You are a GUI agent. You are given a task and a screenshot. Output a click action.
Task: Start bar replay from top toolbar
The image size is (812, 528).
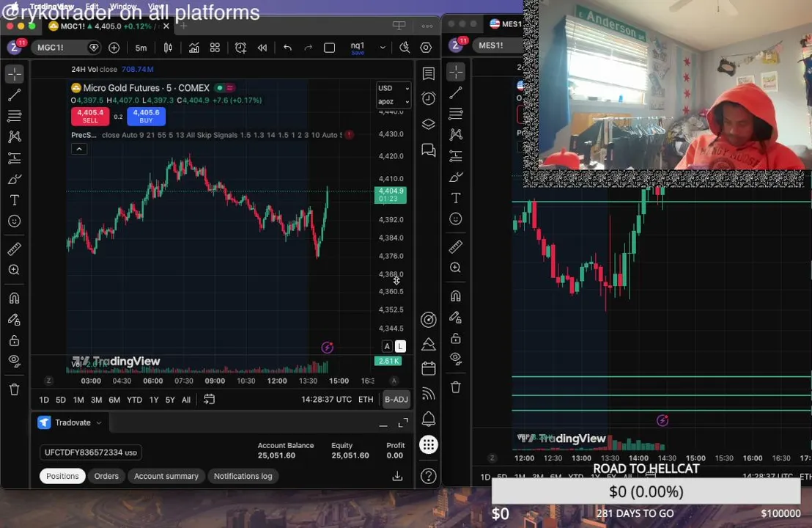click(x=262, y=48)
